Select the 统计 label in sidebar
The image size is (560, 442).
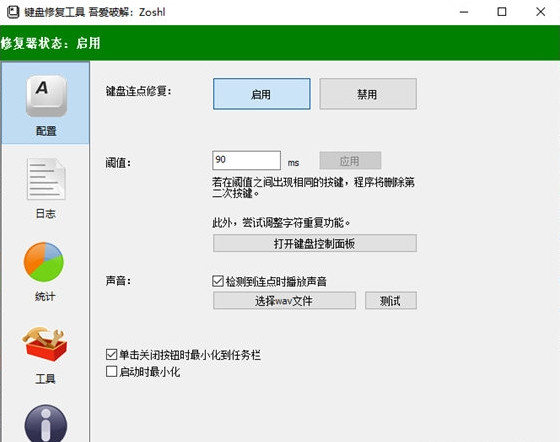(x=45, y=296)
